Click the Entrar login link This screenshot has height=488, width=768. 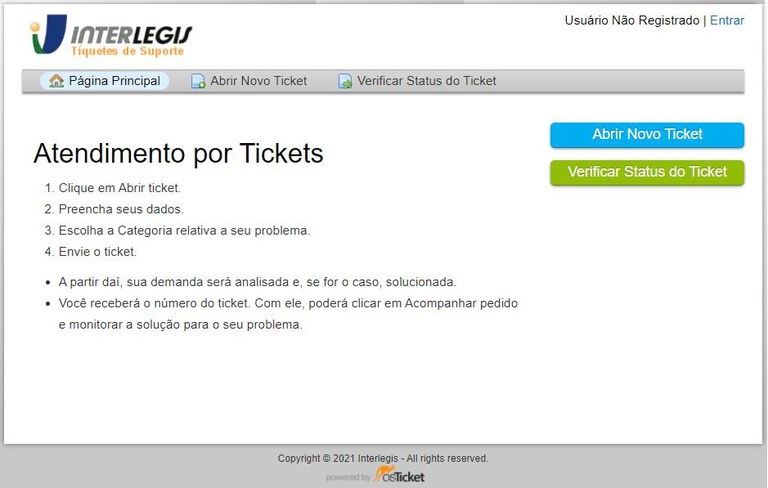pos(727,21)
